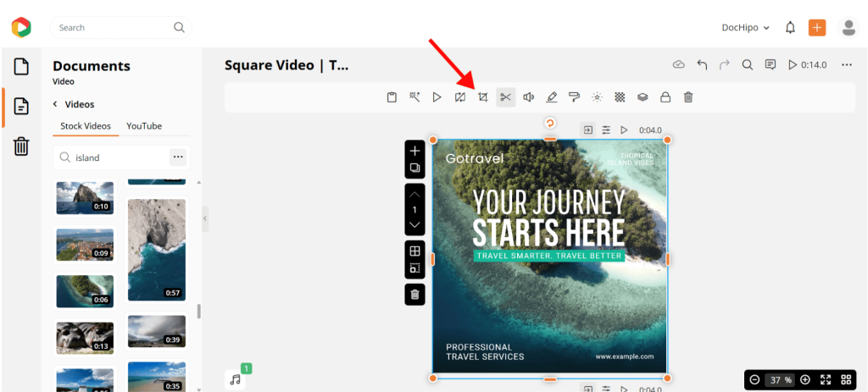Viewport: 868px width, 392px height.
Task: Focus the top Search field
Action: (120, 28)
